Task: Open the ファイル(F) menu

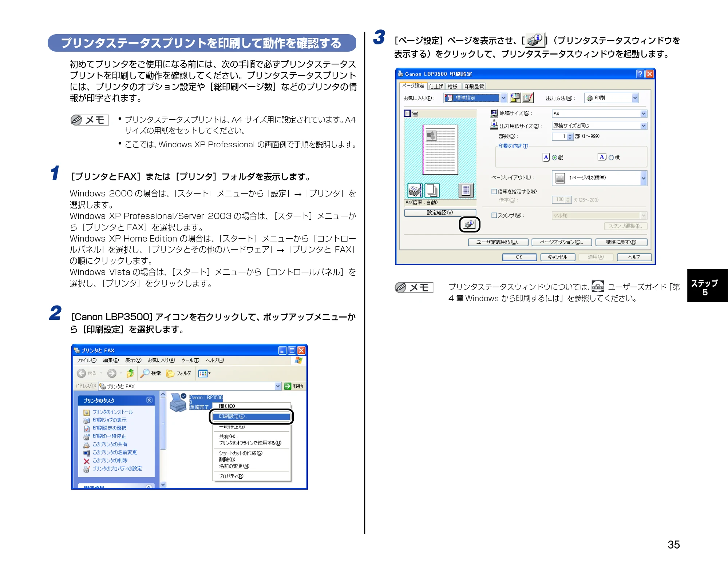Action: [86, 360]
